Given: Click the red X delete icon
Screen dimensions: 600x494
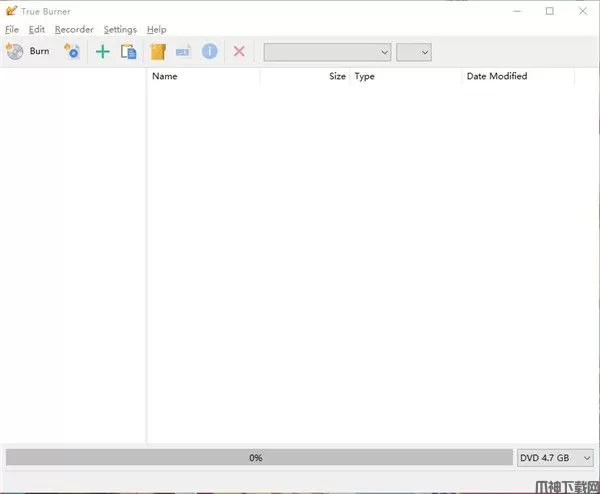Looking at the screenshot, I should point(239,51).
